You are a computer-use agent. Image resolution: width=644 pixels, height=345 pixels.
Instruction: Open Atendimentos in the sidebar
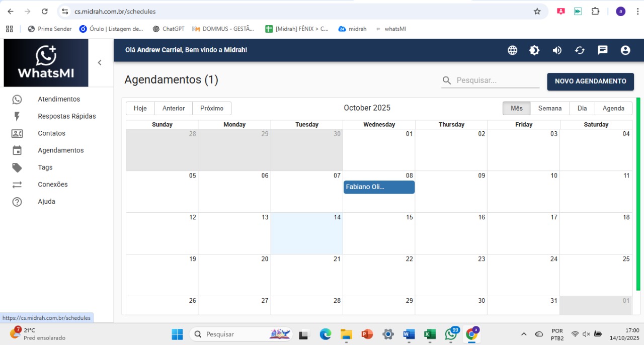[58, 99]
